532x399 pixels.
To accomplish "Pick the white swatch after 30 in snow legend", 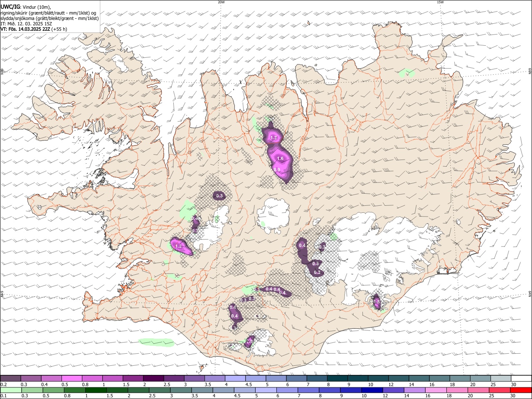I will tap(521, 378).
